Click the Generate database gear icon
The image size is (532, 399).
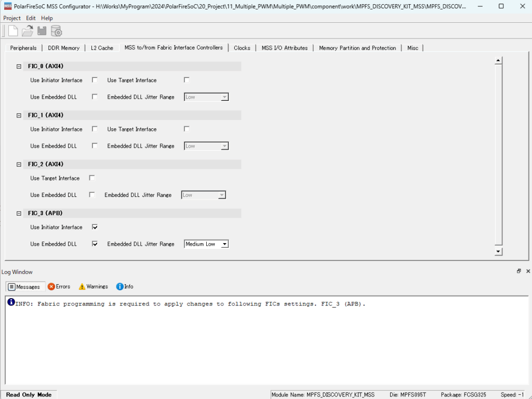[x=56, y=31]
